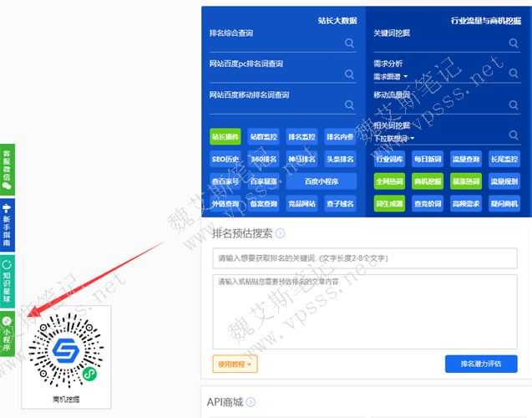Open SEO历史 tool
The image size is (532, 418).
(225, 159)
